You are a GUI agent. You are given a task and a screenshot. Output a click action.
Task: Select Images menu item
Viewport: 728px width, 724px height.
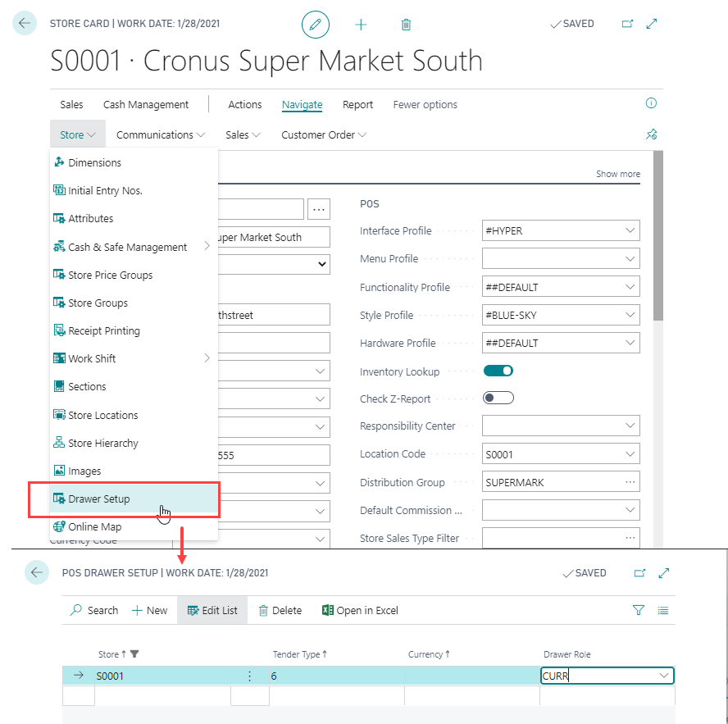click(x=134, y=471)
